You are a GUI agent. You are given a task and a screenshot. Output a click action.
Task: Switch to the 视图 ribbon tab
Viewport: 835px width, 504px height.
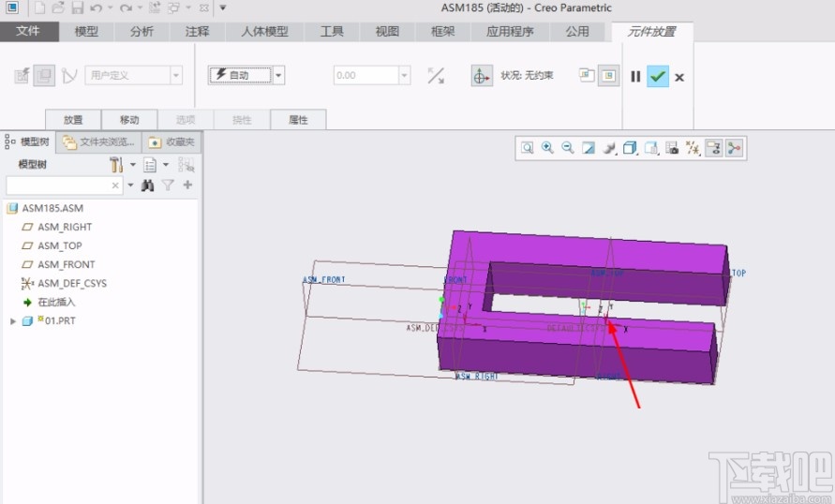pyautogui.click(x=387, y=32)
